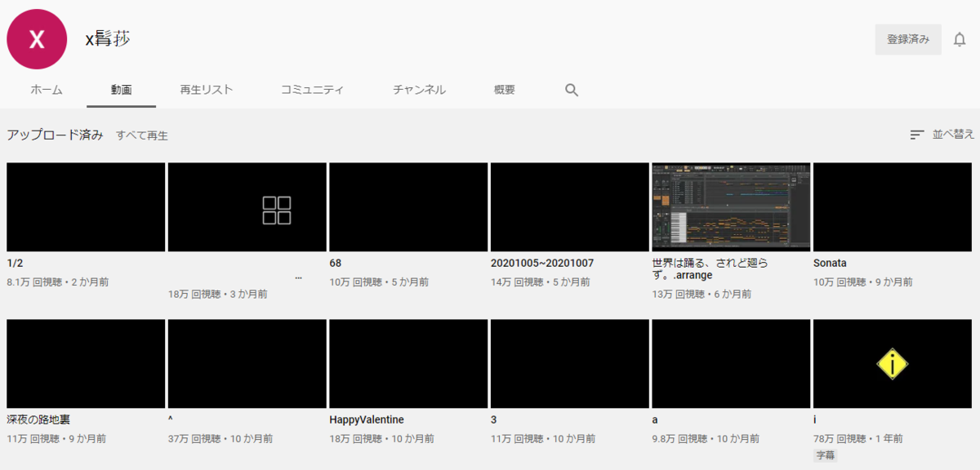
Task: Click the text 8.1万 回視聴・2 か月前
Action: tap(57, 282)
